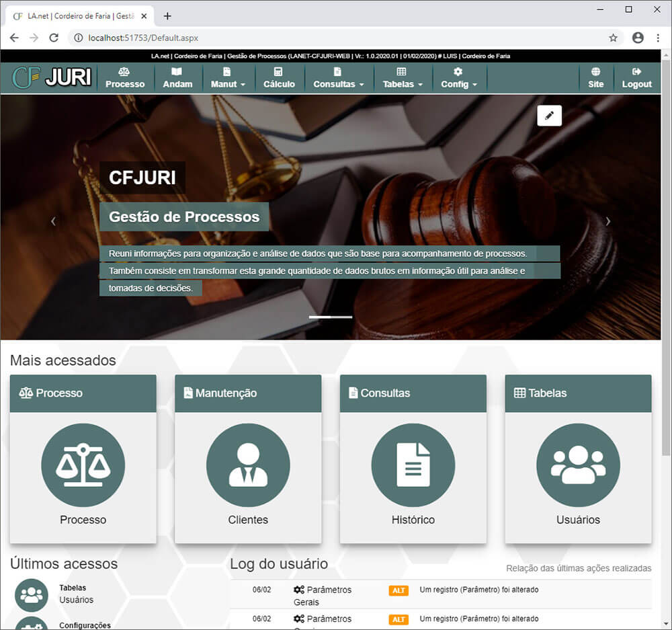Open the Clientes person circle icon
This screenshot has height=630, width=672.
[x=248, y=465]
